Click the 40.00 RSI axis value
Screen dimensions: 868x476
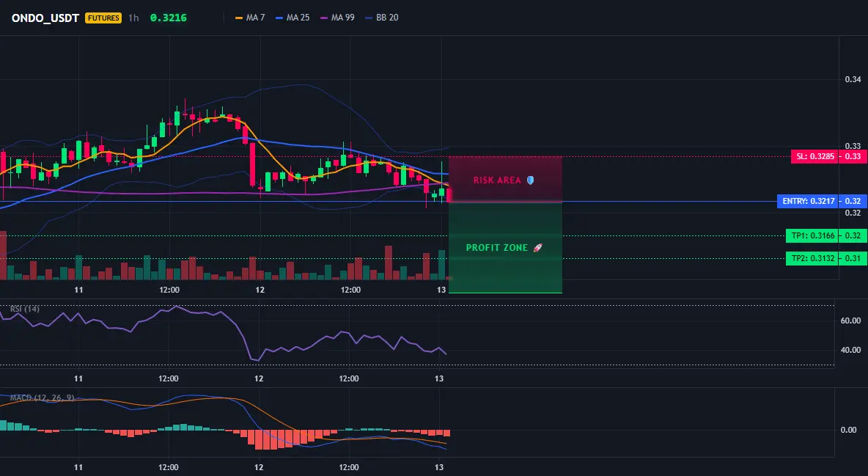851,350
